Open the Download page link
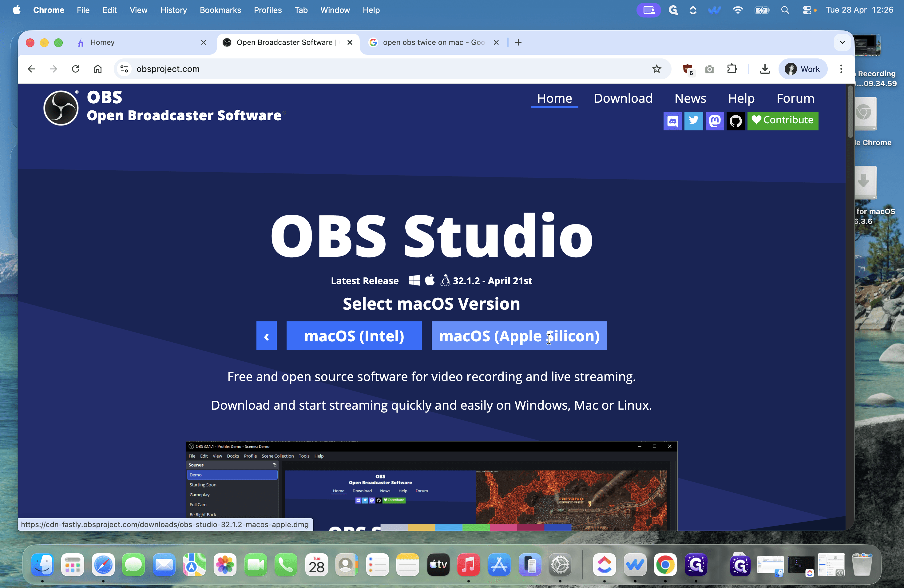 pyautogui.click(x=623, y=98)
